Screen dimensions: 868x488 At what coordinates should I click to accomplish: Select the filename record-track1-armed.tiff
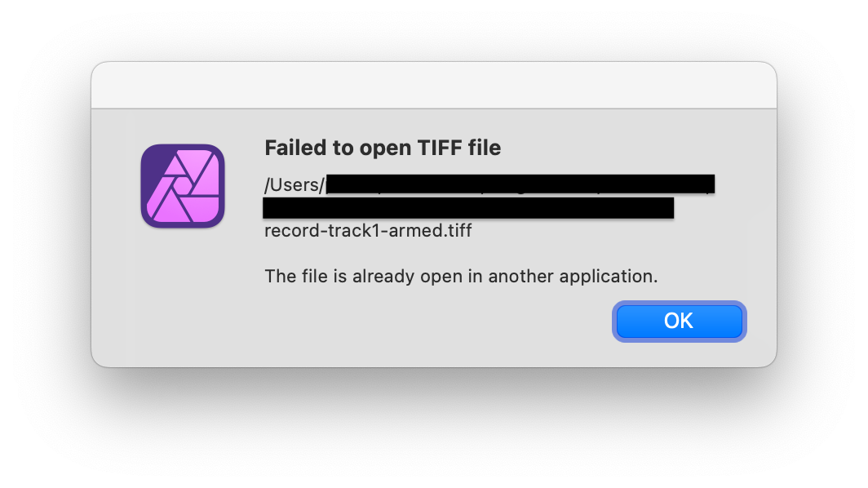point(367,231)
